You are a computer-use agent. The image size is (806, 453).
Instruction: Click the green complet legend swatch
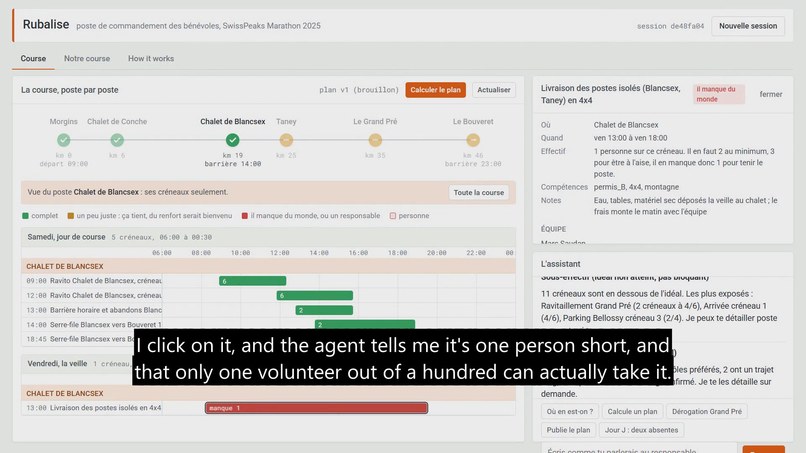(25, 216)
